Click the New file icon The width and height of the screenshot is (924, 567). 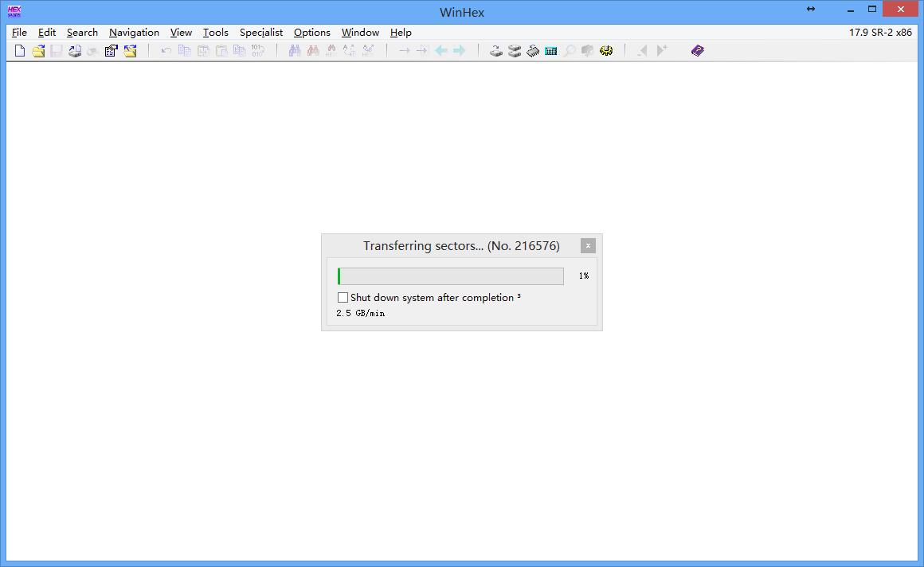20,51
